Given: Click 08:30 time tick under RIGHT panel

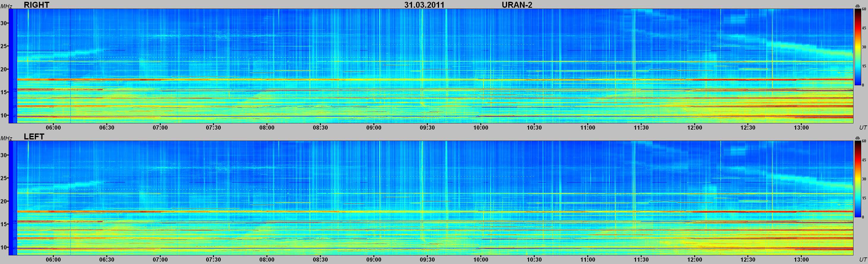Looking at the screenshot, I should pyautogui.click(x=320, y=128).
